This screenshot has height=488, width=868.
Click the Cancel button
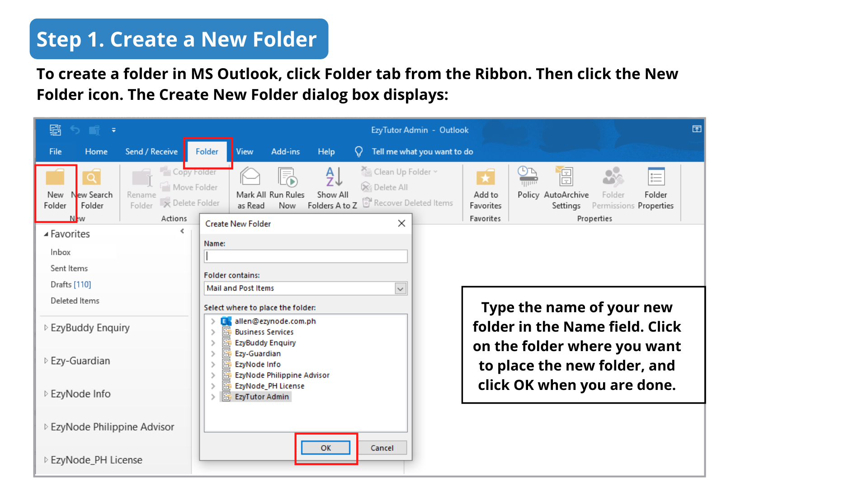382,448
